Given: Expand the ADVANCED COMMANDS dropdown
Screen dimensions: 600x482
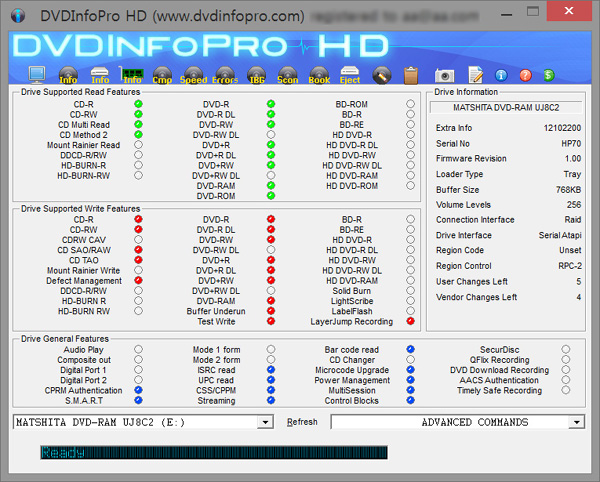Looking at the screenshot, I should (458, 422).
